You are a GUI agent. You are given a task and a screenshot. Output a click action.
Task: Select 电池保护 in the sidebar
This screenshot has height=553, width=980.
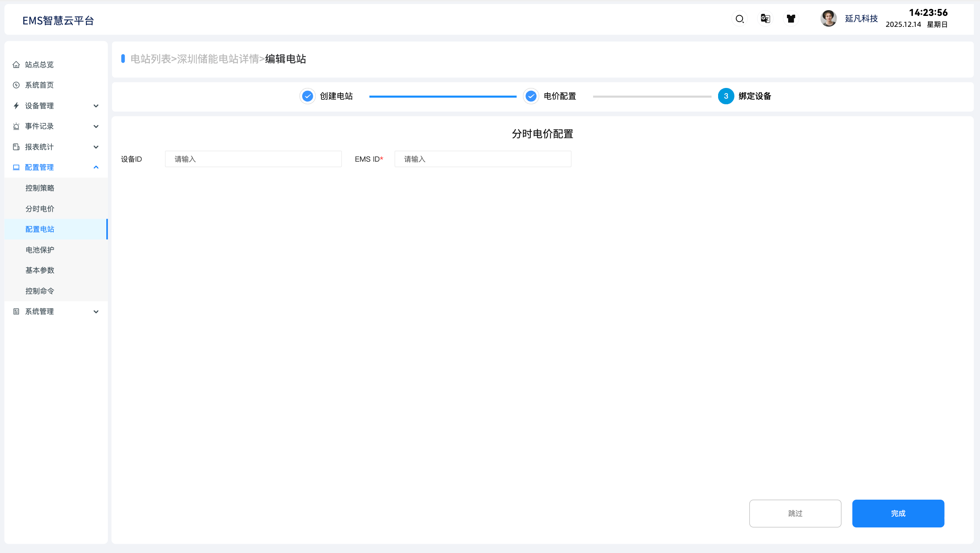pyautogui.click(x=40, y=250)
